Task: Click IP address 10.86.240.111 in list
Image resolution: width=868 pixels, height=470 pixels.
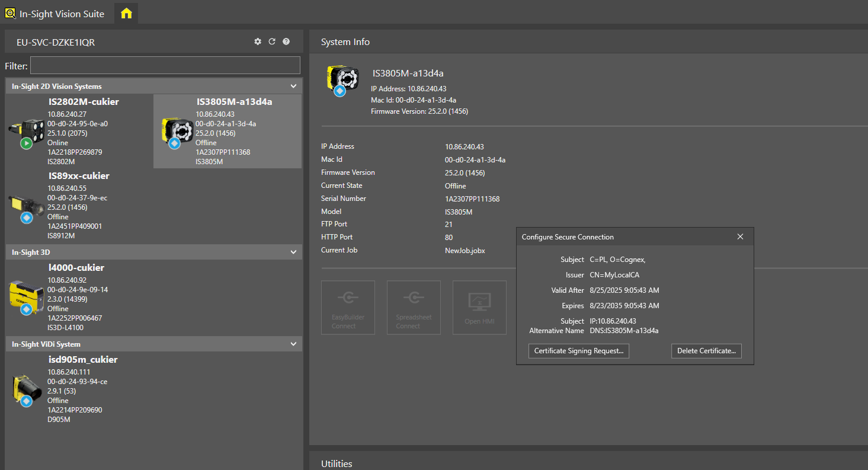Action: (x=69, y=372)
